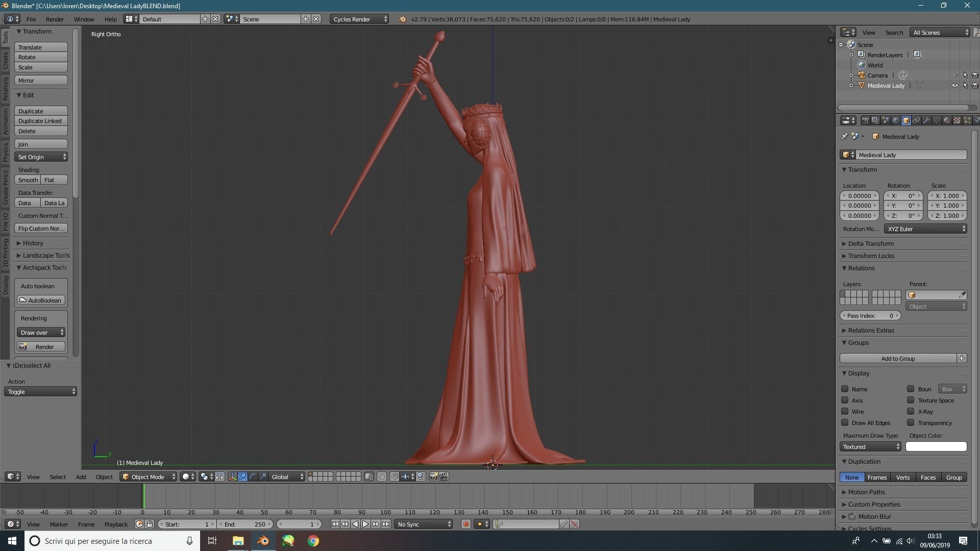Jump to the last frame
This screenshot has height=551, width=980.
386,524
